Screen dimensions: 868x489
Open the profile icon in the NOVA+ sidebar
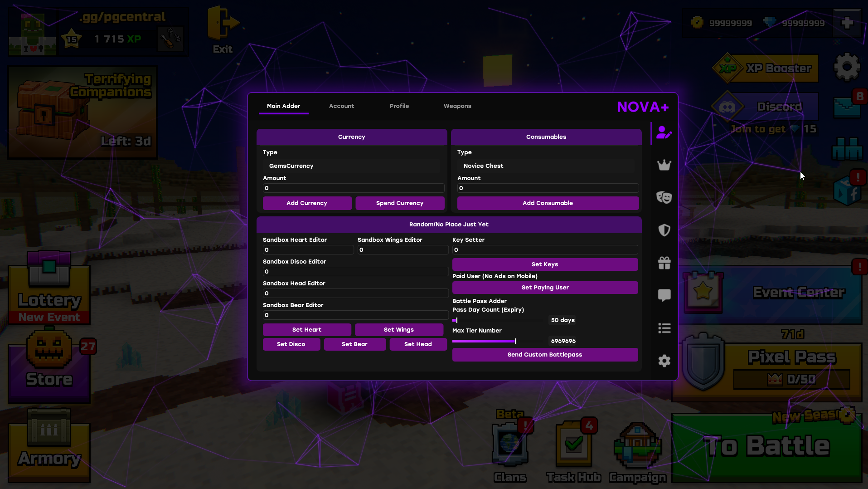(x=664, y=133)
